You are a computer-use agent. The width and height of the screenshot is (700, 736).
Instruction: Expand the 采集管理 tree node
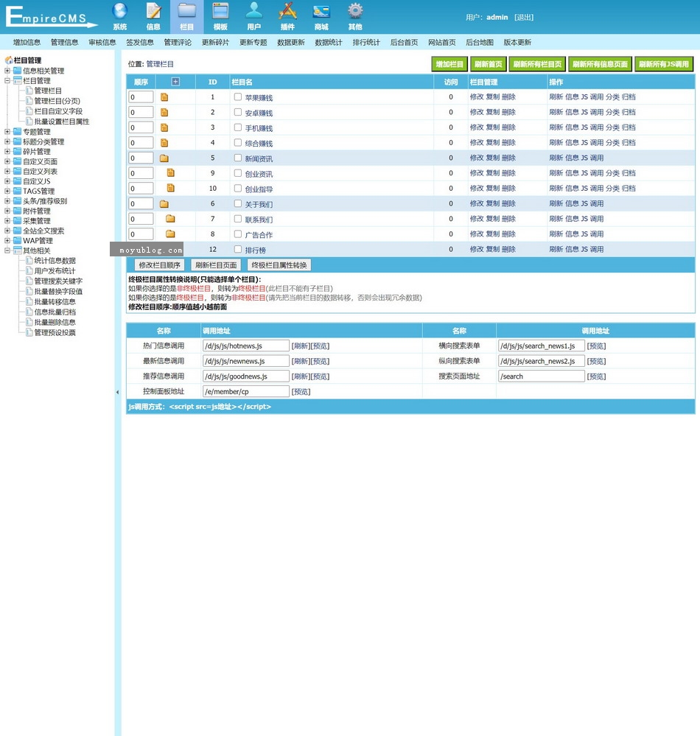point(7,220)
